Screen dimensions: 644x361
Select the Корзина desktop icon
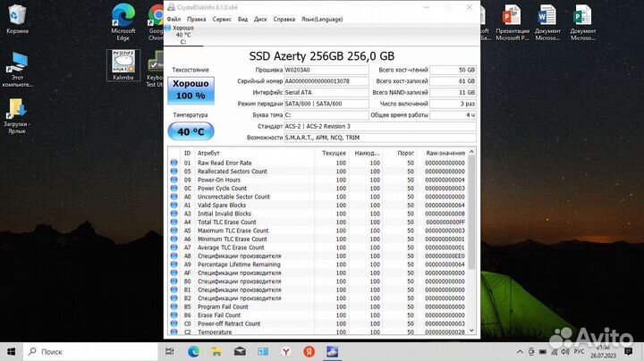17,19
